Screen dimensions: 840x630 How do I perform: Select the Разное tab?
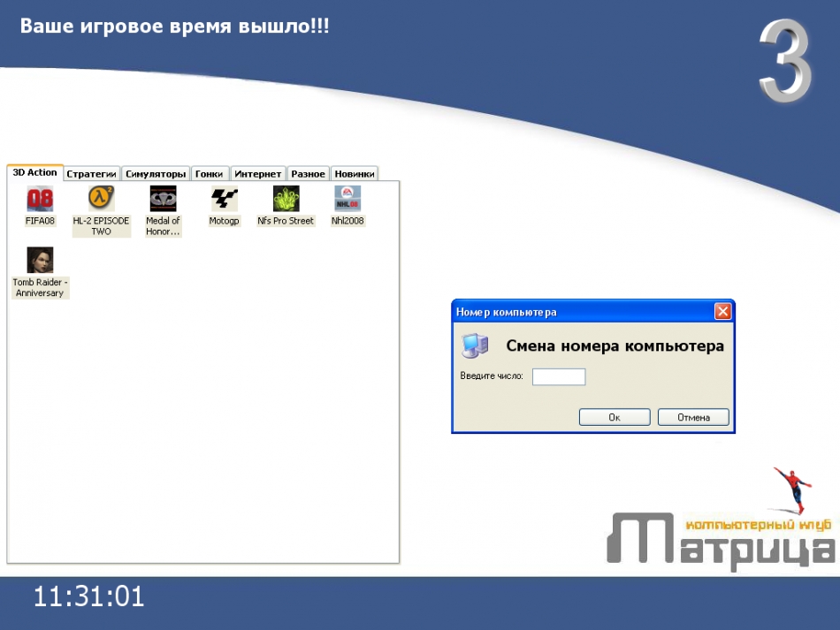pos(308,174)
